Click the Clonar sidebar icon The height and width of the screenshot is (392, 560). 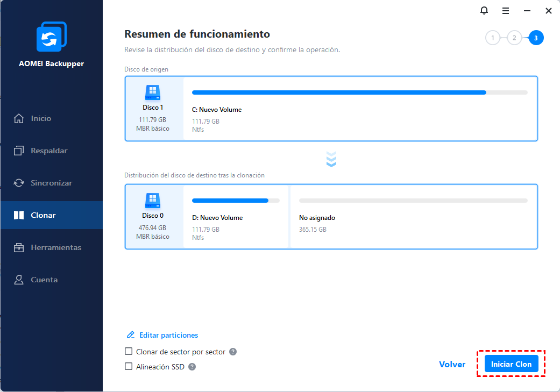pyautogui.click(x=19, y=215)
